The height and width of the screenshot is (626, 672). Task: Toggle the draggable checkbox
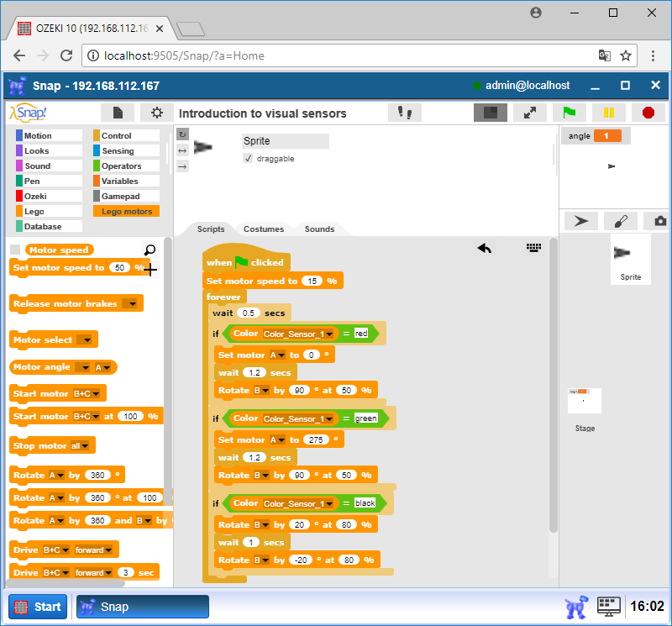248,158
